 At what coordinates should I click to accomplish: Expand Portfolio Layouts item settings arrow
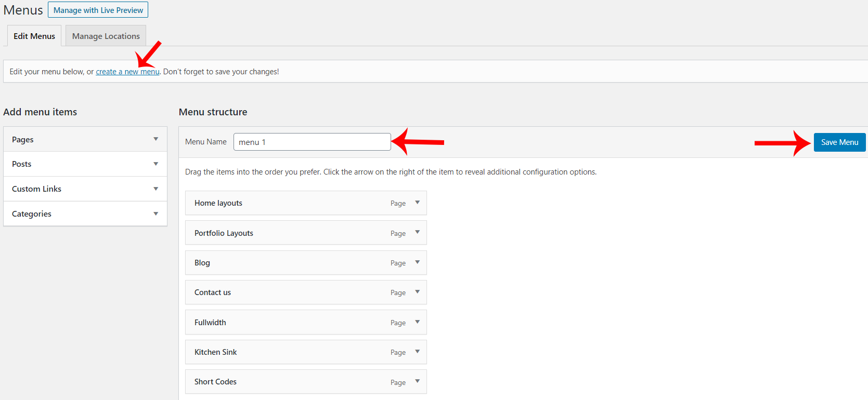tap(417, 232)
